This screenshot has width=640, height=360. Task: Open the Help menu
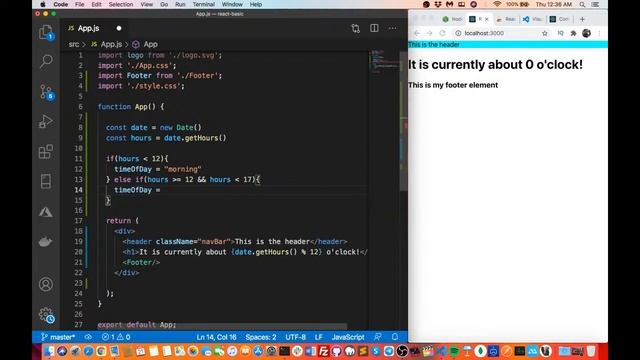(256, 4)
